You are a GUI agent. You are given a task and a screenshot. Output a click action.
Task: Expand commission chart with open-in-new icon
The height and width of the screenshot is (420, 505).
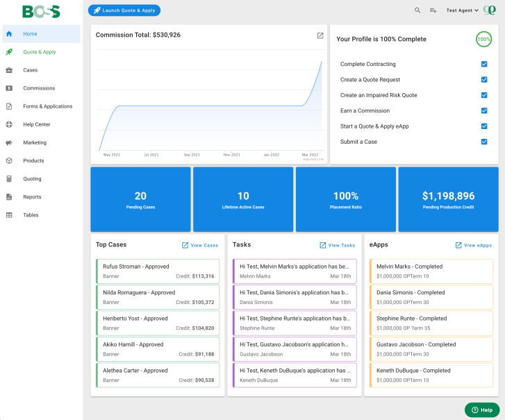[320, 35]
